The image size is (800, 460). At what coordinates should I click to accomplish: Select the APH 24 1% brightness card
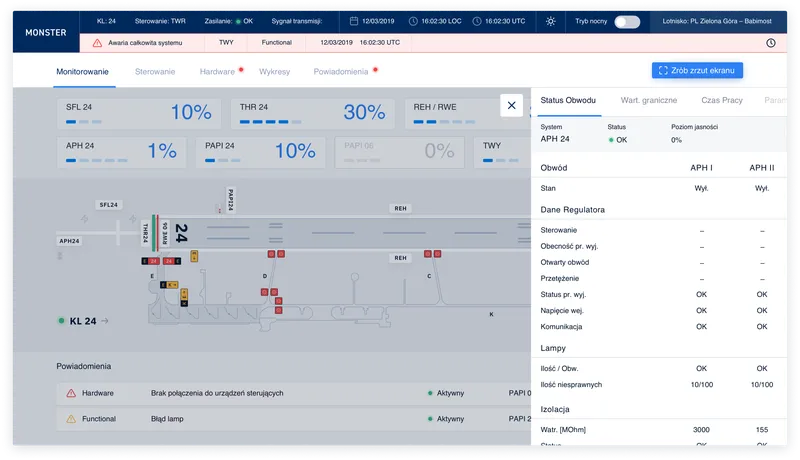point(121,152)
